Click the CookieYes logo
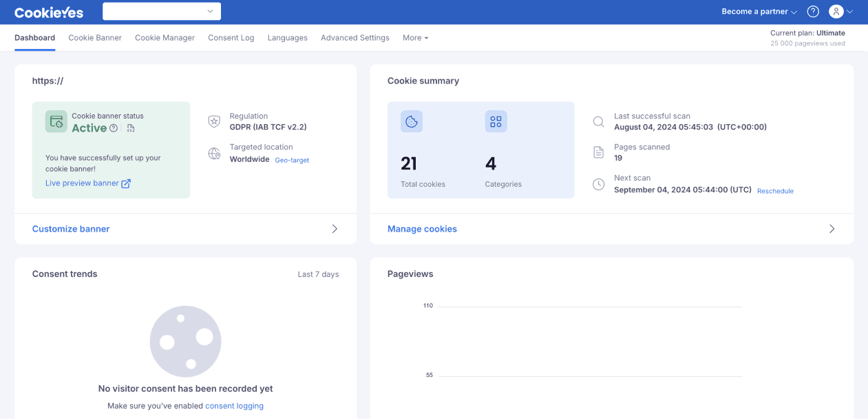The width and height of the screenshot is (868, 419). [x=49, y=12]
